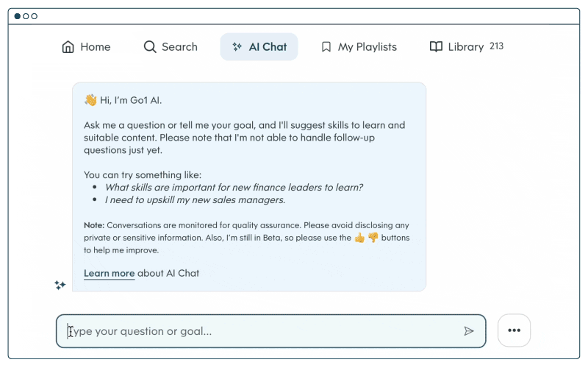Follow the Learn more link
588x368 pixels.
pos(109,273)
